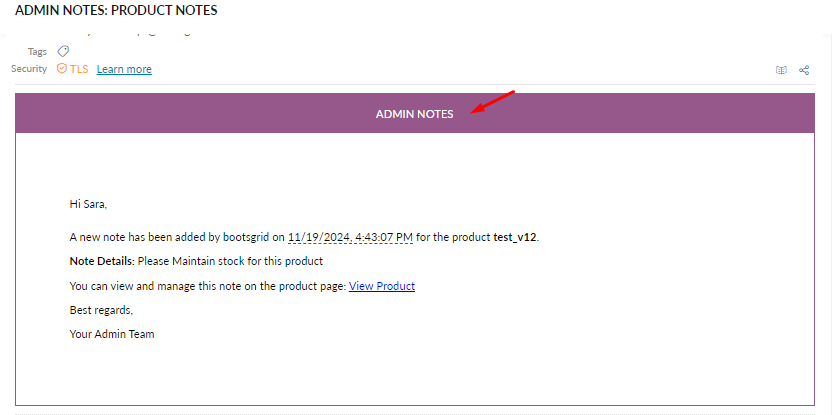Viewport: 832px width, 415px height.
Task: Click the share icon at right
Action: pos(804,70)
